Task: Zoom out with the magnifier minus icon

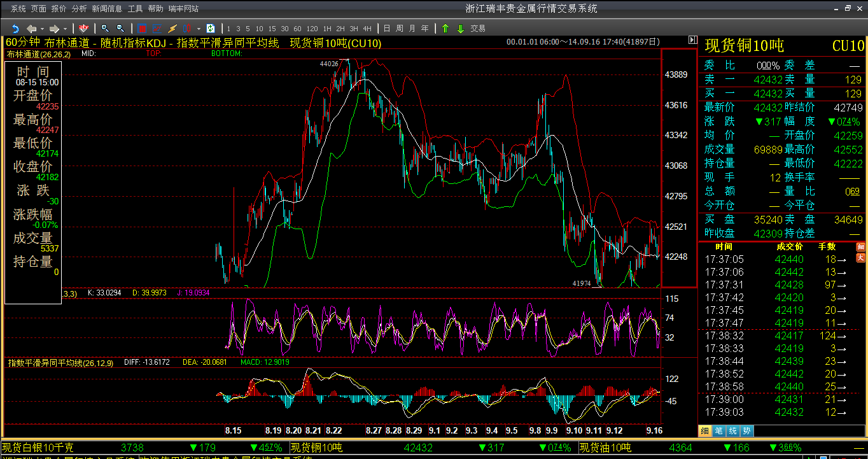Action: click(120, 29)
